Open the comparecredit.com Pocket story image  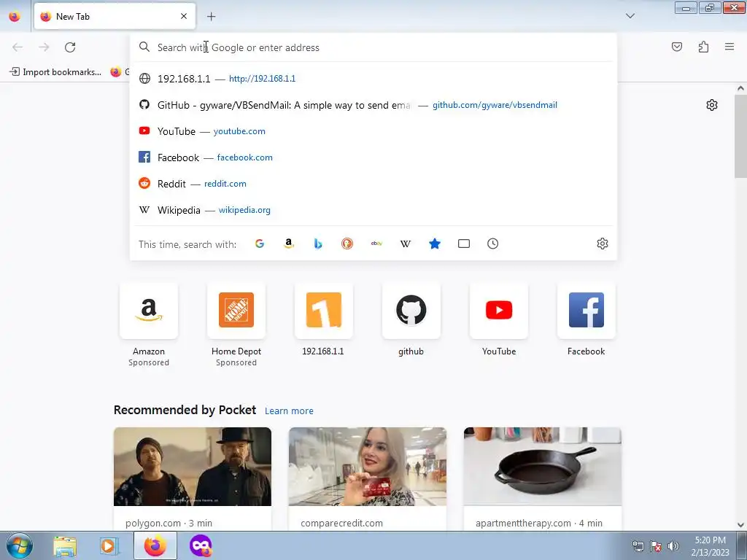pyautogui.click(x=368, y=467)
